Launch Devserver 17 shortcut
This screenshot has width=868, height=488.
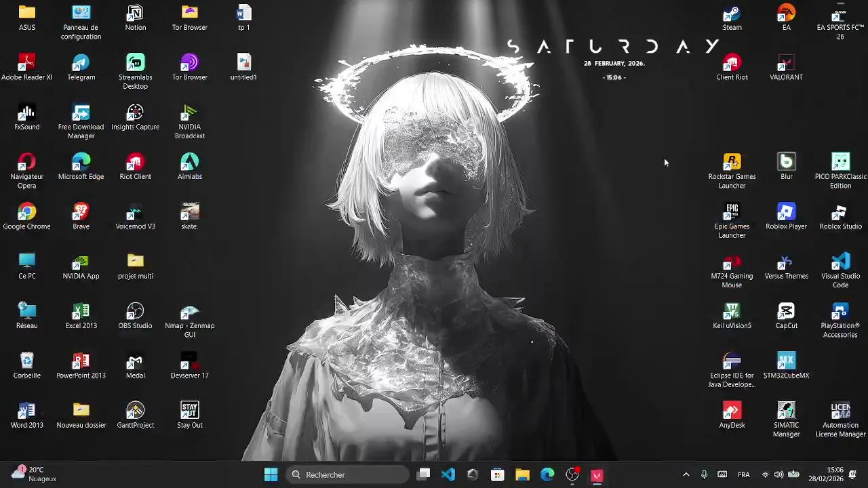click(189, 365)
